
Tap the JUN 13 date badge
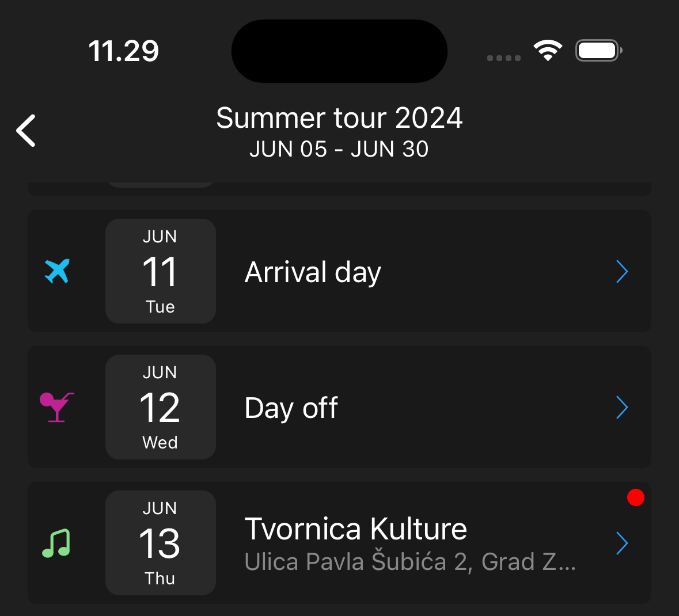click(x=160, y=543)
